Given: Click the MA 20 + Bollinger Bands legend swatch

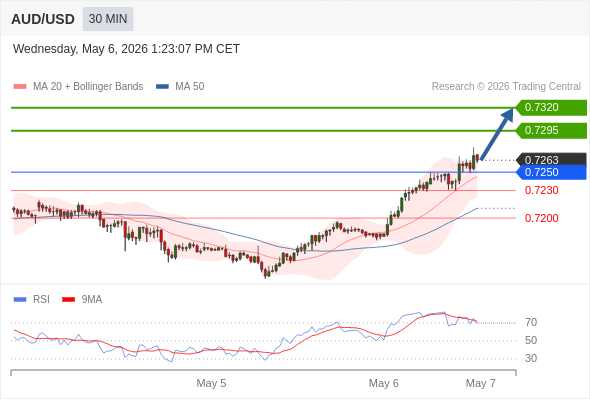Looking at the screenshot, I should pyautogui.click(x=20, y=87).
